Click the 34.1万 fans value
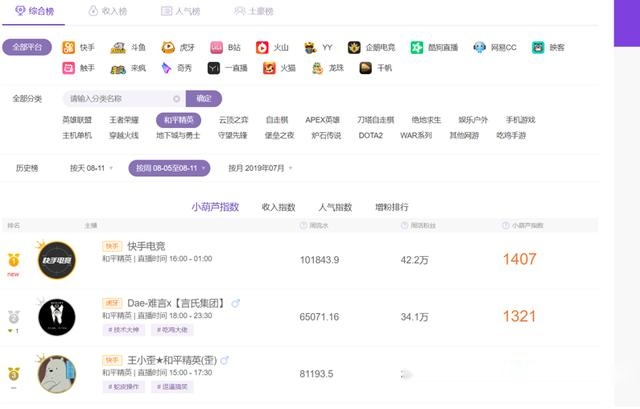 [x=414, y=317]
